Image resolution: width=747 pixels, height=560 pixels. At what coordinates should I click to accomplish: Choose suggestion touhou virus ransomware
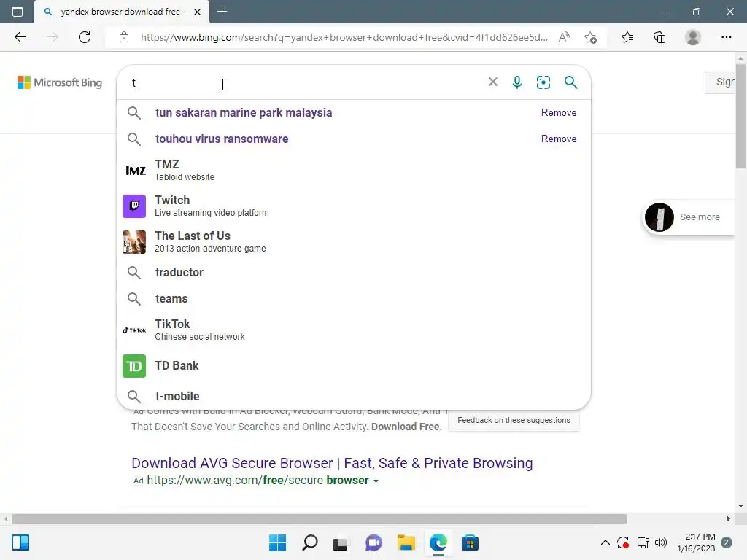click(222, 139)
